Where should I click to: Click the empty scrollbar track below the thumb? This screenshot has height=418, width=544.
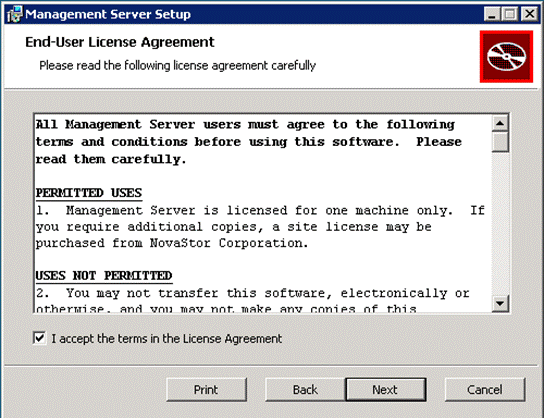click(500, 223)
